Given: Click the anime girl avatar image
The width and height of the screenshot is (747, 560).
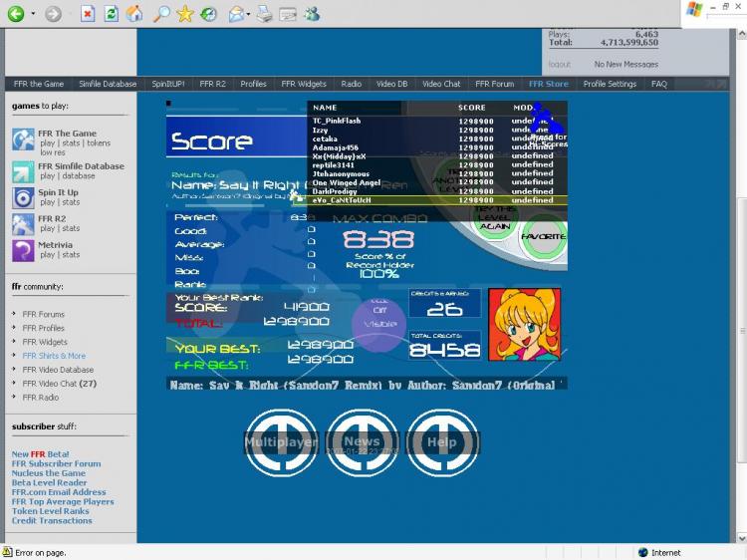Looking at the screenshot, I should pyautogui.click(x=525, y=324).
